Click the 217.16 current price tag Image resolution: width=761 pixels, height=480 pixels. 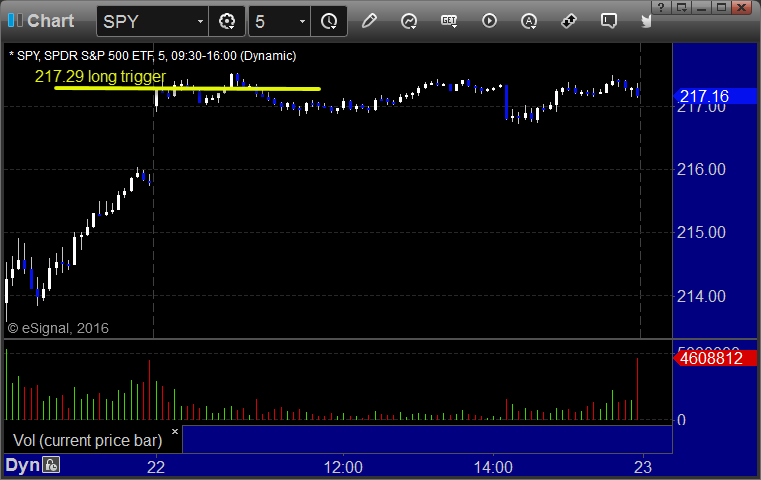pyautogui.click(x=715, y=96)
